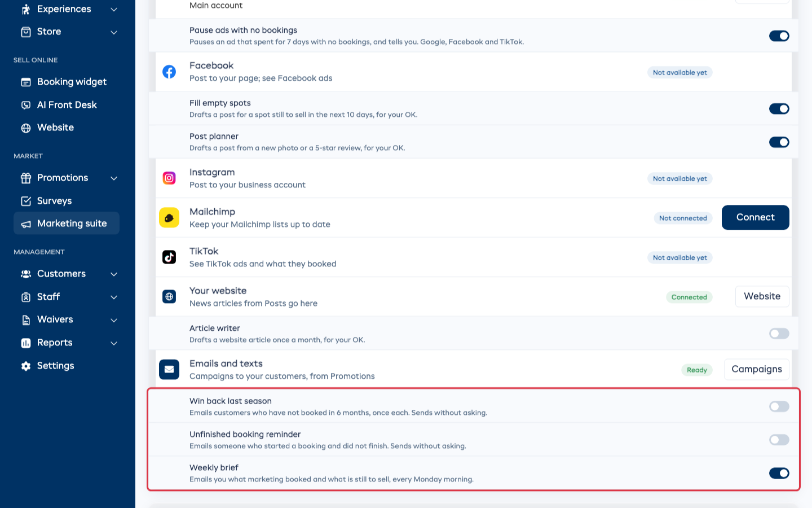Click the Store shopping bag icon
This screenshot has width=812, height=508.
click(26, 32)
